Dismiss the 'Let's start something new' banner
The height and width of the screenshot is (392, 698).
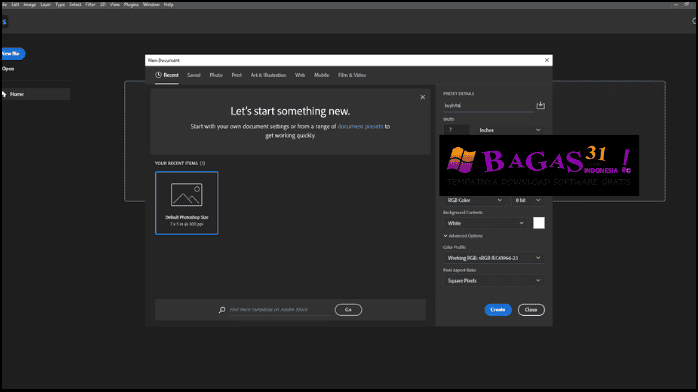pyautogui.click(x=422, y=97)
